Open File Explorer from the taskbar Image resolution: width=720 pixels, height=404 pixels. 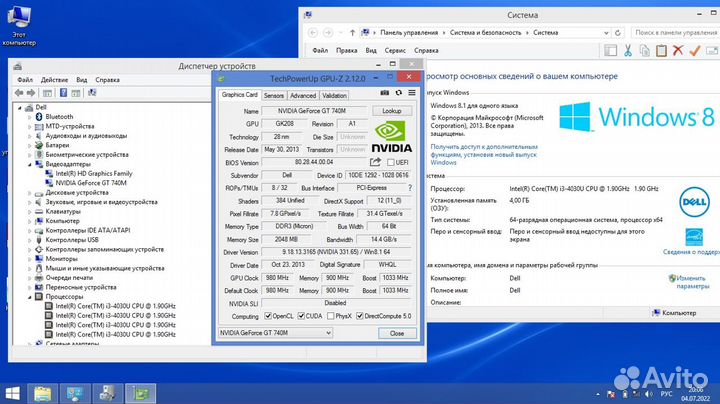[x=43, y=393]
